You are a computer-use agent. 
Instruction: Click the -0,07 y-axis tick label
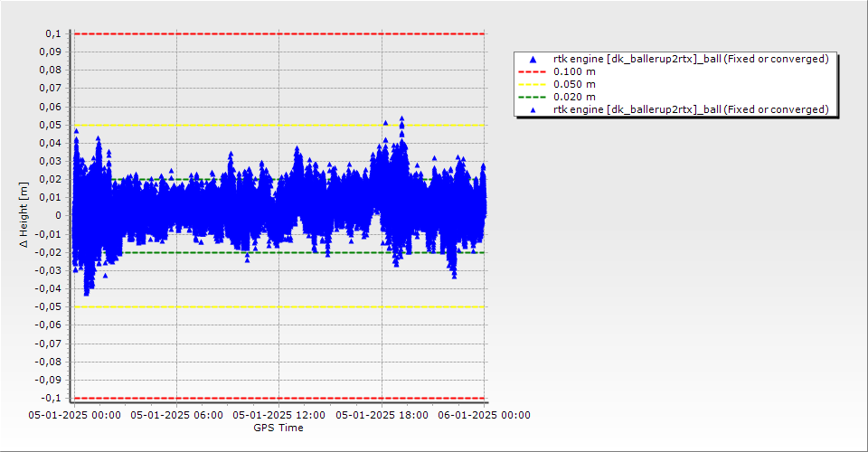tap(48, 344)
